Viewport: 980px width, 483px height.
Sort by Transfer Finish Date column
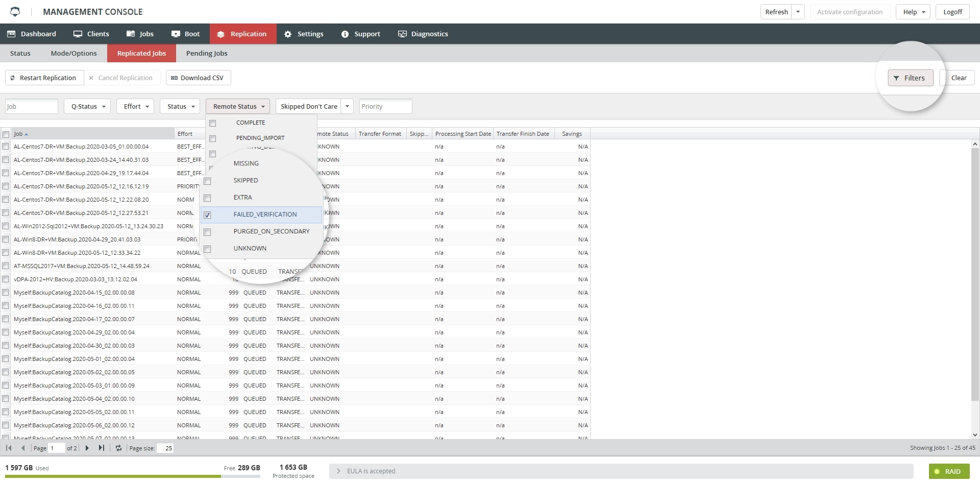point(523,134)
